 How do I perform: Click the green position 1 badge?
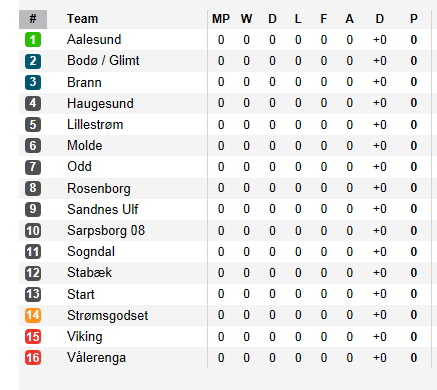pyautogui.click(x=33, y=40)
